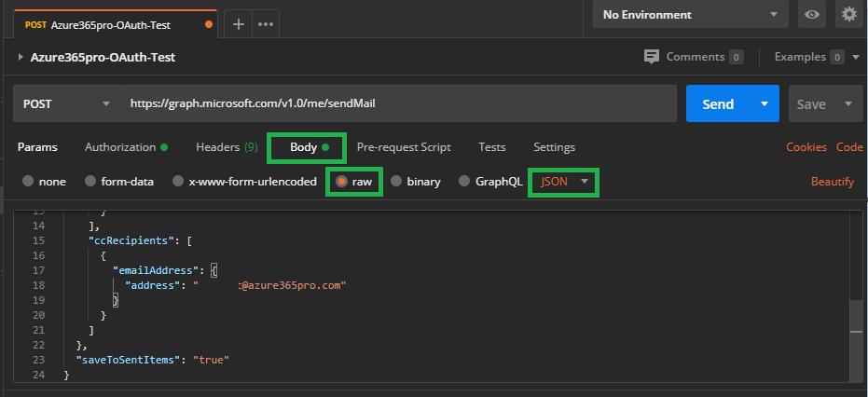Expand the Examples dropdown arrow
The width and height of the screenshot is (868, 397).
click(x=855, y=57)
